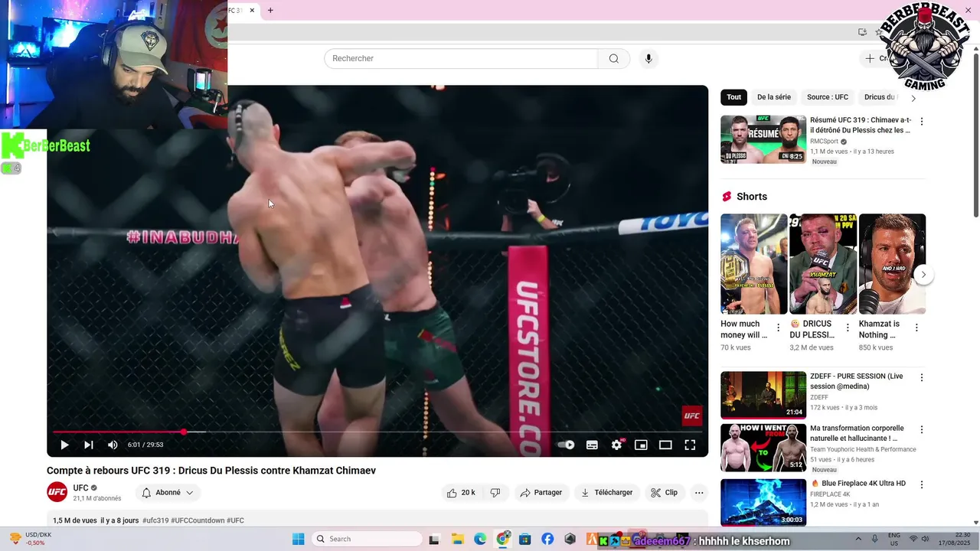980x551 pixels.
Task: Open Blue Fireplace 4K Ultra HD video
Action: click(x=857, y=484)
